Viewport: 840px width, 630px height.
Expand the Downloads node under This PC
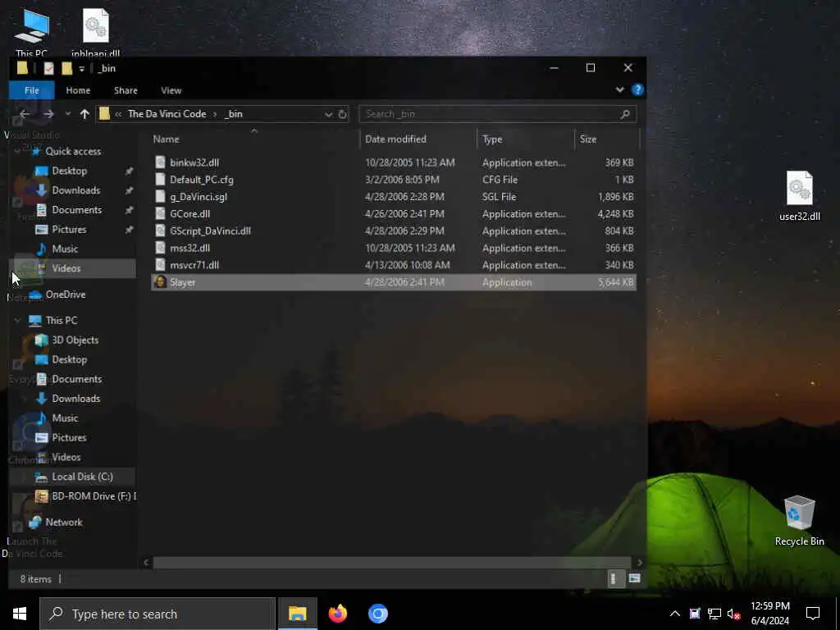24,399
